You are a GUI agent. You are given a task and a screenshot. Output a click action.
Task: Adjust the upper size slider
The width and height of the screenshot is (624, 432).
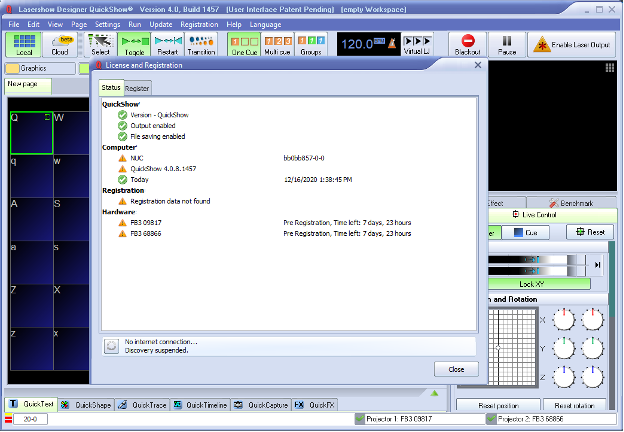pyautogui.click(x=537, y=259)
